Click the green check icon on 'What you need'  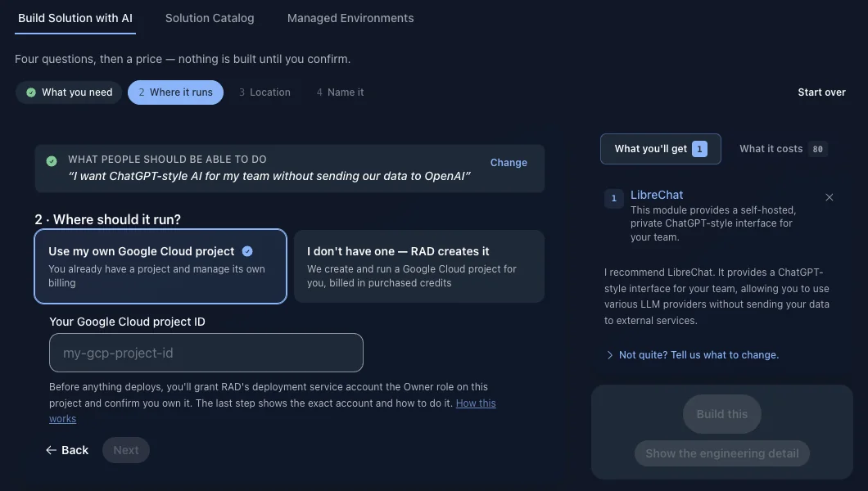tap(31, 92)
